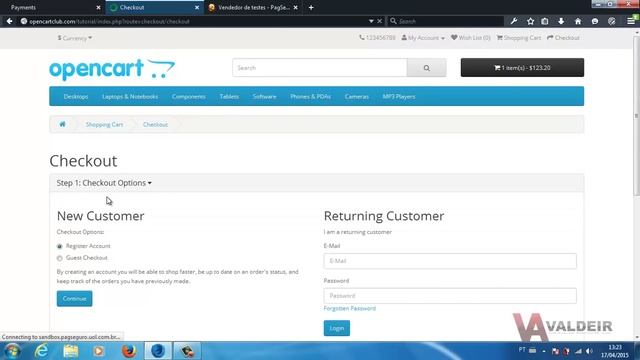Go to Shopping Cart top link

[518, 38]
